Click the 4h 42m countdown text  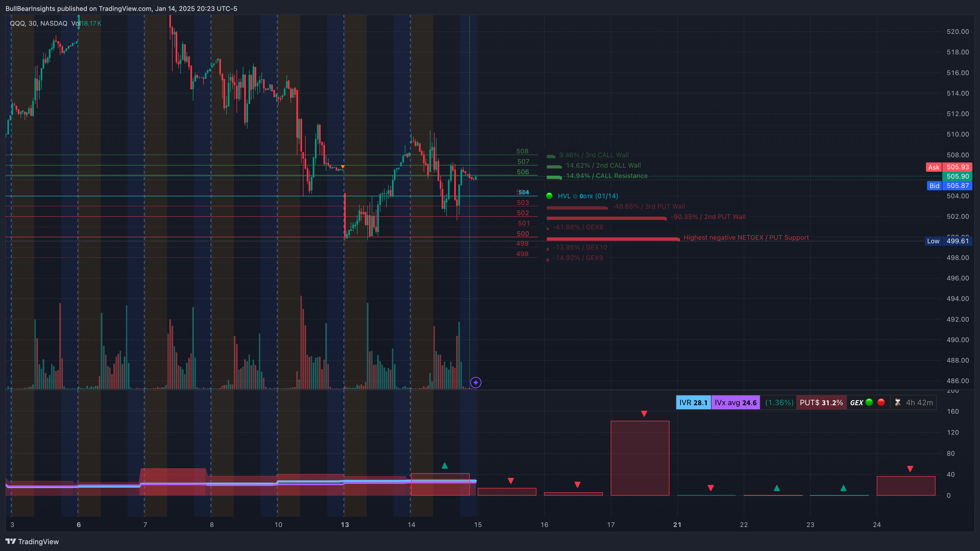coord(919,402)
